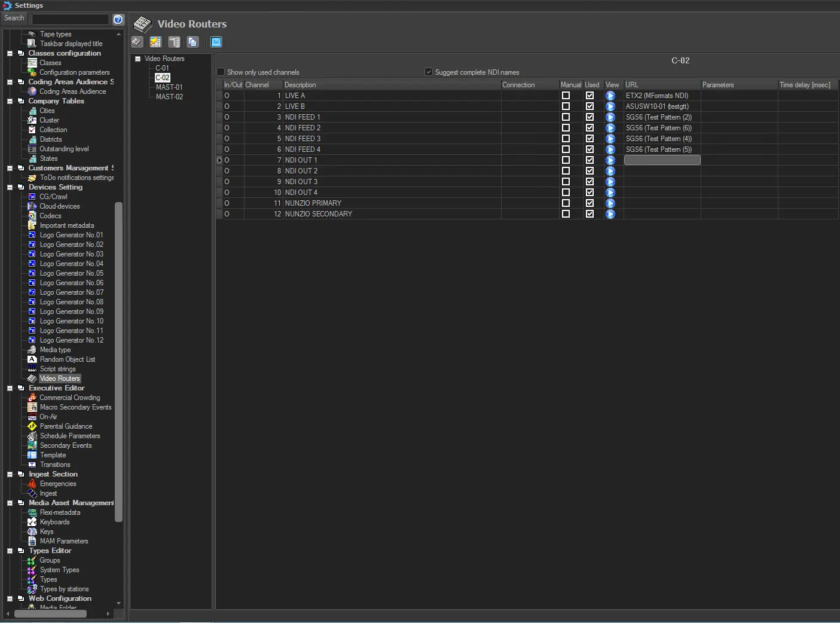Click the lightning bolt grid toolbar icon

tap(155, 42)
